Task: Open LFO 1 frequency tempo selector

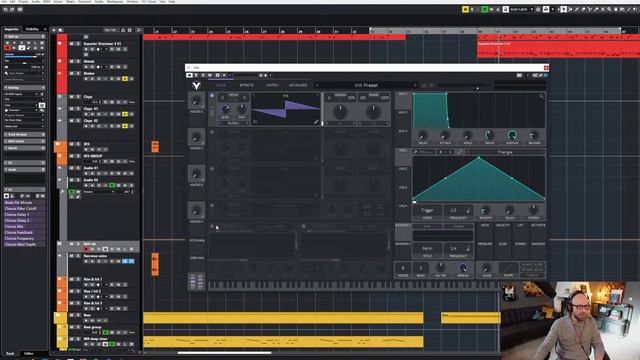Action: point(458,210)
